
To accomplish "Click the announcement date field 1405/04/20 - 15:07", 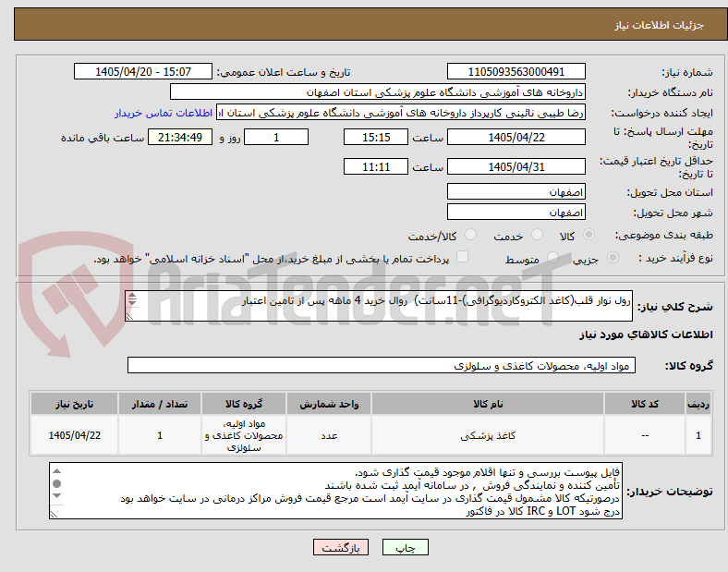I will tap(143, 71).
